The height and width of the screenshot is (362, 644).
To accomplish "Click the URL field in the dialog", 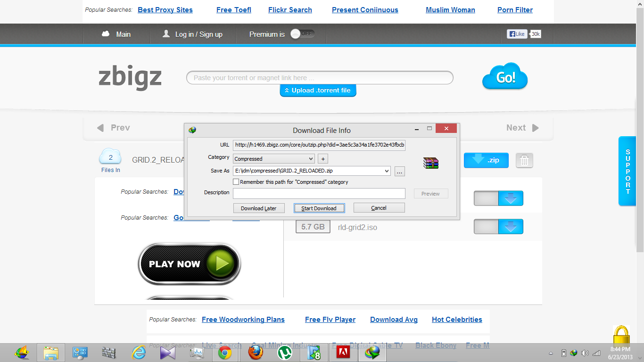I will (x=319, y=145).
